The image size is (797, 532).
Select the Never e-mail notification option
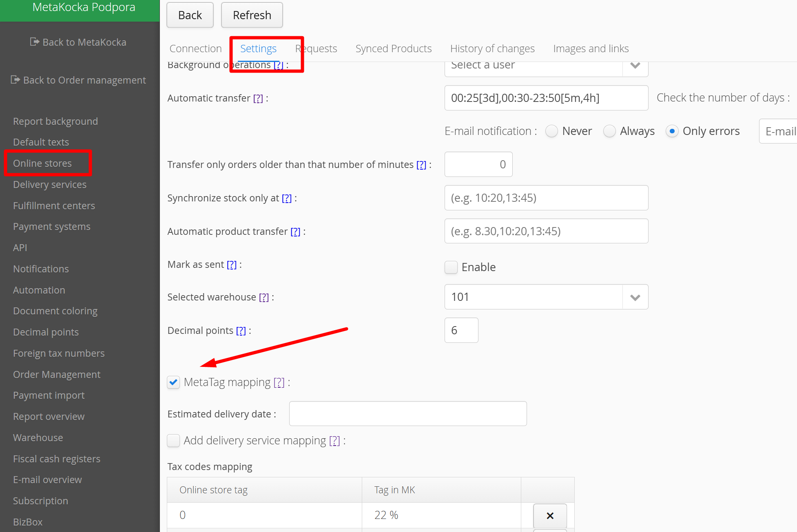pos(551,131)
